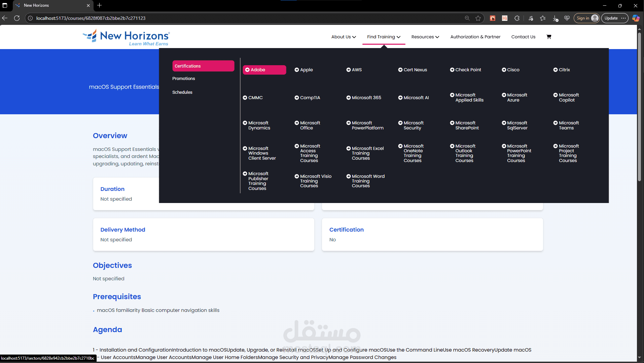Image resolution: width=644 pixels, height=363 pixels.
Task: Open Microsoft Windows Client Server link
Action: coord(259,153)
